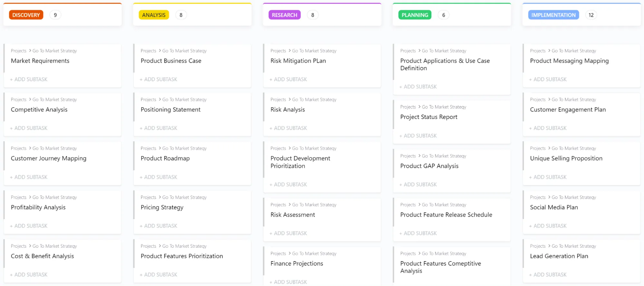Add a subtask under Customer Engagement Plan
Screen dimensions: 644x286
(x=548, y=128)
